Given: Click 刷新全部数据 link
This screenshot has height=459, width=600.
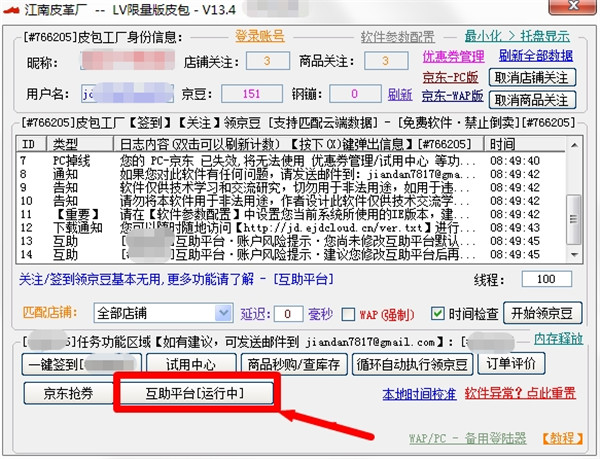Looking at the screenshot, I should (x=536, y=56).
